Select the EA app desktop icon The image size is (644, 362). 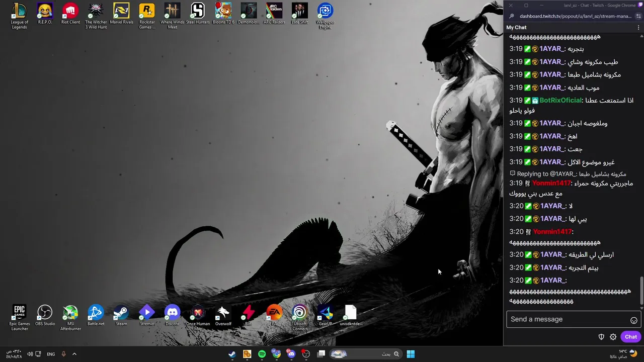click(x=274, y=316)
